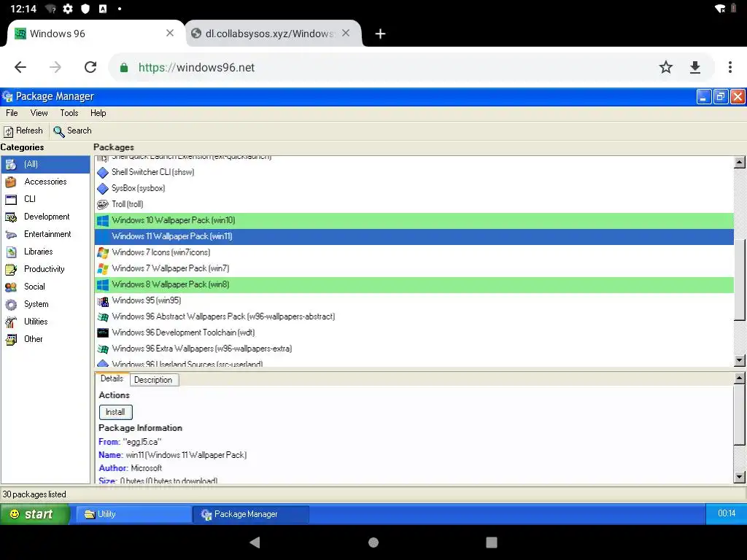Close the Windows 96 browser tab
The width and height of the screenshot is (747, 560).
pos(169,33)
